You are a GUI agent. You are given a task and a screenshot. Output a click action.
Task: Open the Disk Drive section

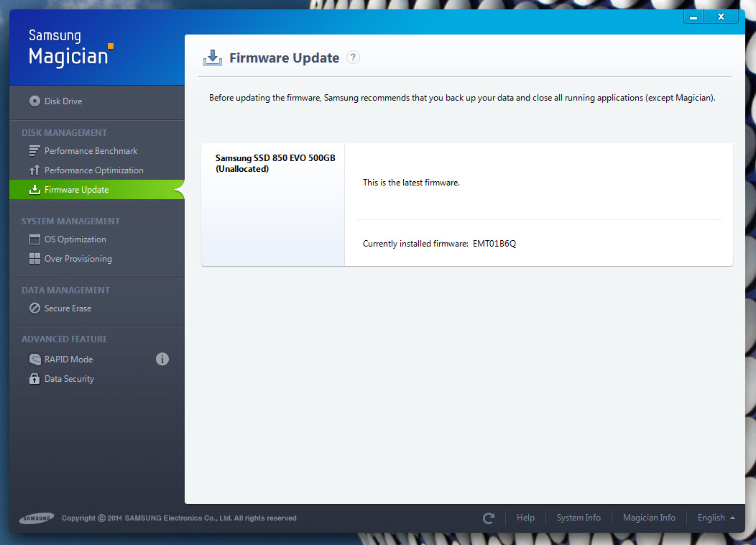[x=97, y=101]
